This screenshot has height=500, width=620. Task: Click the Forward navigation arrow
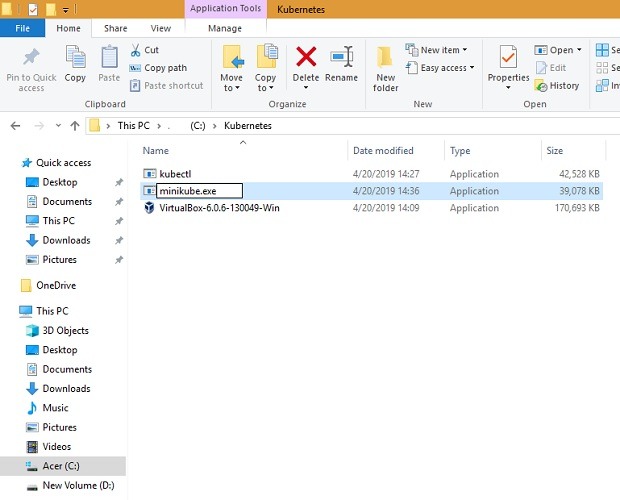[x=39, y=126]
